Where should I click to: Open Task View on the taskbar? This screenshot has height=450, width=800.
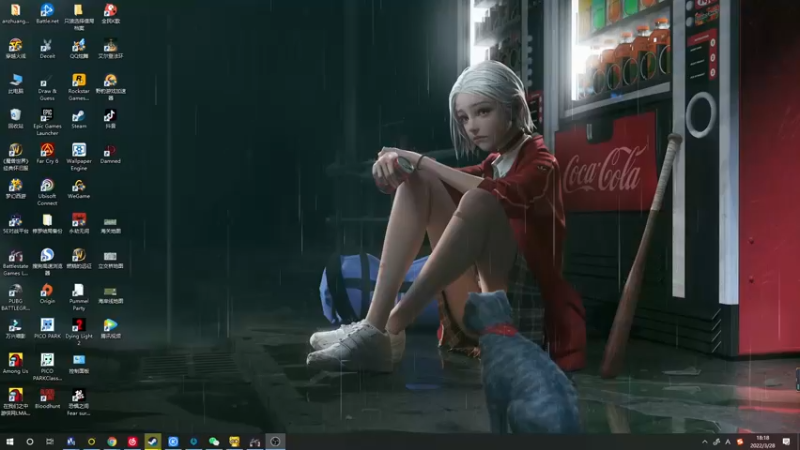tap(50, 441)
